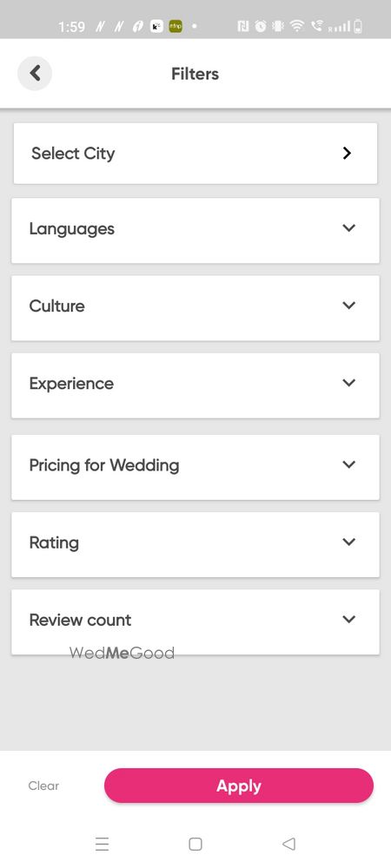The image size is (391, 868).
Task: Apply the selected filters
Action: point(239,786)
